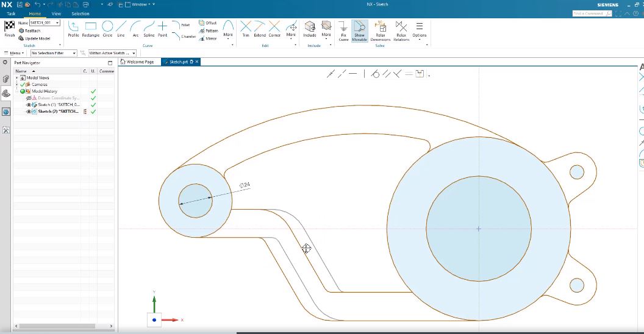Viewport: 644px width, 334px height.
Task: Open the Window dropdown in title bar
Action: (140, 4)
